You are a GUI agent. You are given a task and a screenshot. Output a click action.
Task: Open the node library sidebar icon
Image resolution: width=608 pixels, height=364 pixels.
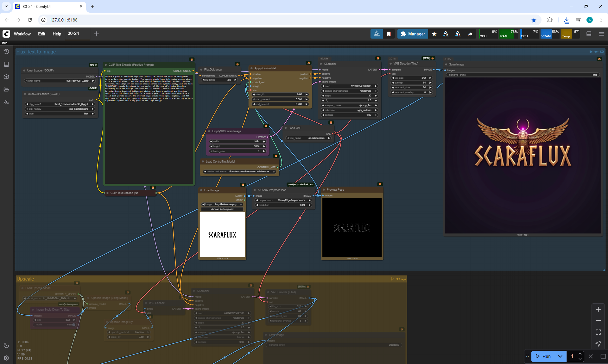[x=6, y=64]
